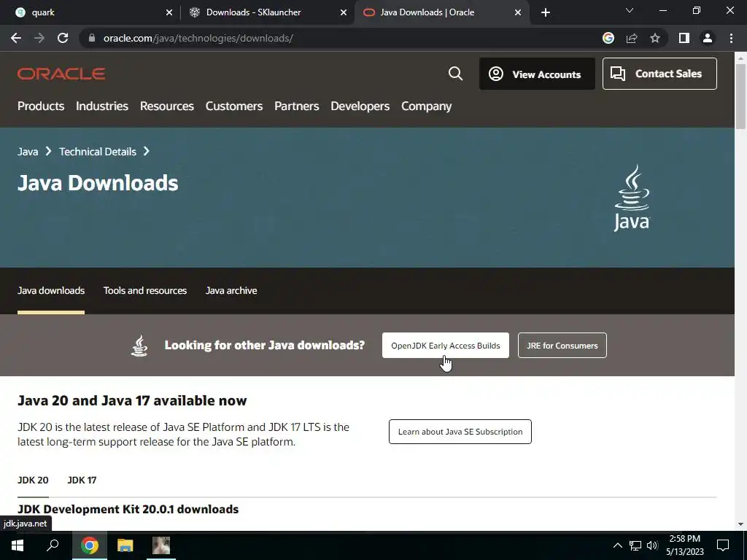This screenshot has height=560, width=747.
Task: Click the View Accounts button
Action: [x=537, y=74]
